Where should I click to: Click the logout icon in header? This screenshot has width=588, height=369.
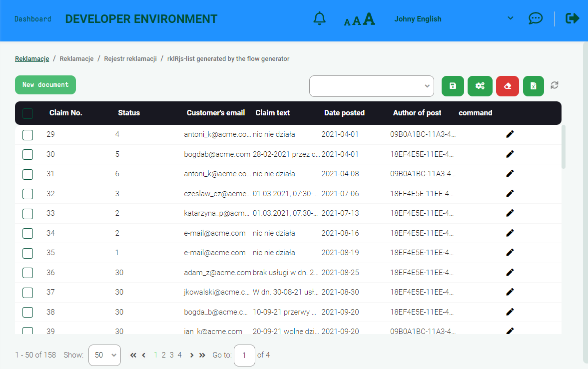point(572,19)
